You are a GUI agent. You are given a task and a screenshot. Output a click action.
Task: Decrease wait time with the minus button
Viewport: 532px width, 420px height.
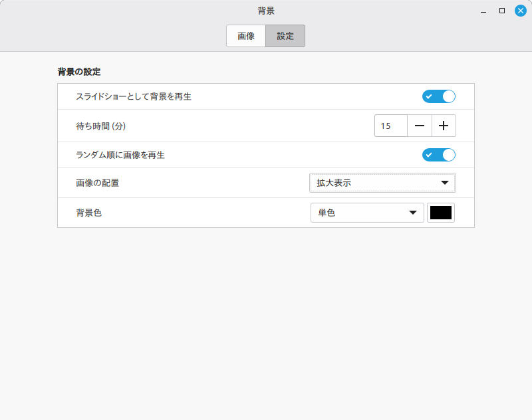(420, 126)
